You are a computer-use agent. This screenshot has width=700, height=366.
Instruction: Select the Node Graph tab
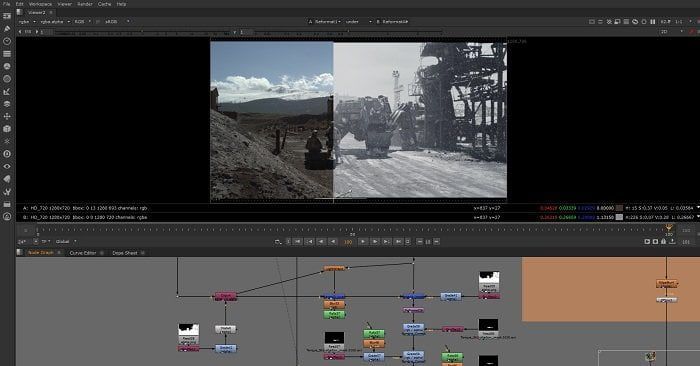click(x=41, y=253)
